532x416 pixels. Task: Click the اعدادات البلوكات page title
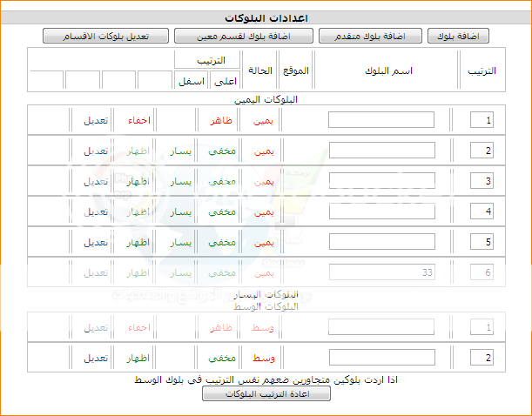pos(266,18)
